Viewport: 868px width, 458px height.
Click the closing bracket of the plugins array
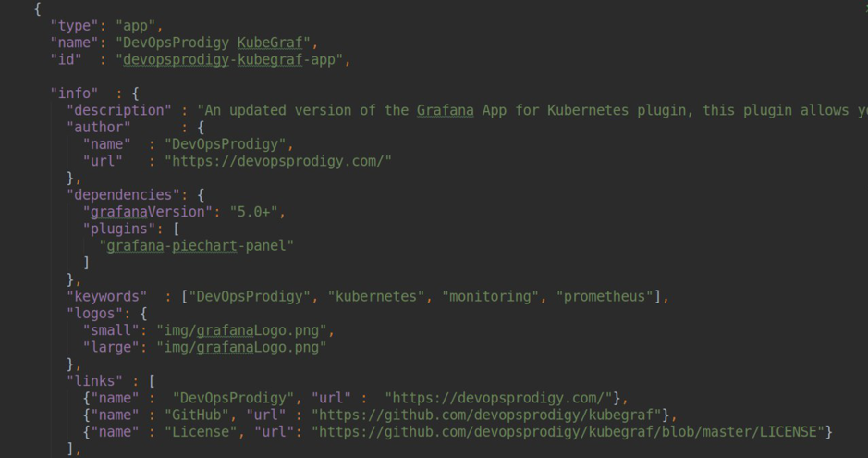86,263
